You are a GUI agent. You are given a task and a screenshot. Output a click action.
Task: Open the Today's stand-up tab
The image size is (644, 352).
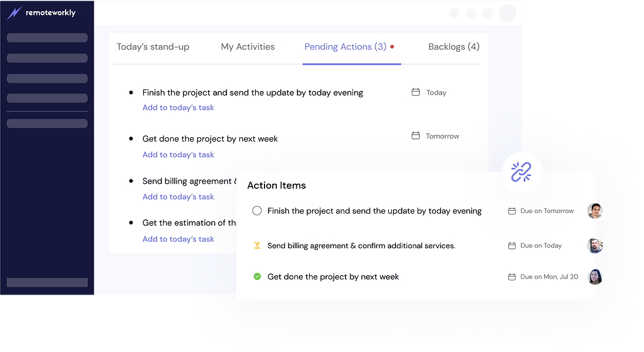tap(153, 47)
